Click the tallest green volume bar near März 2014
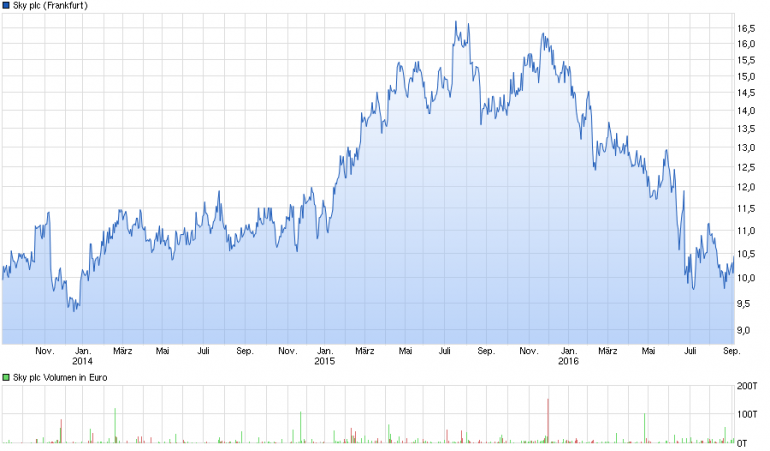Viewport: 770px width, 451px height. coord(115,425)
